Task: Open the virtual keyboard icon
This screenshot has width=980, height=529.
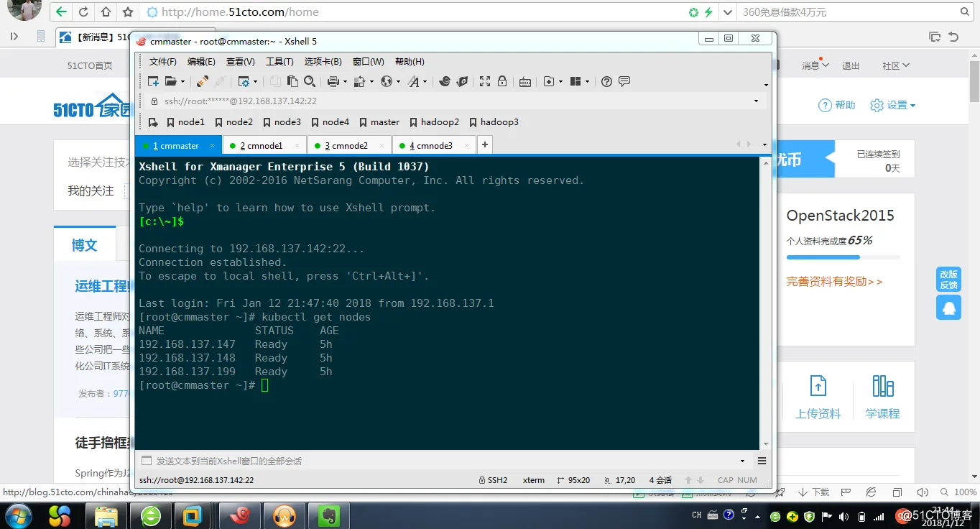Action: pyautogui.click(x=525, y=82)
